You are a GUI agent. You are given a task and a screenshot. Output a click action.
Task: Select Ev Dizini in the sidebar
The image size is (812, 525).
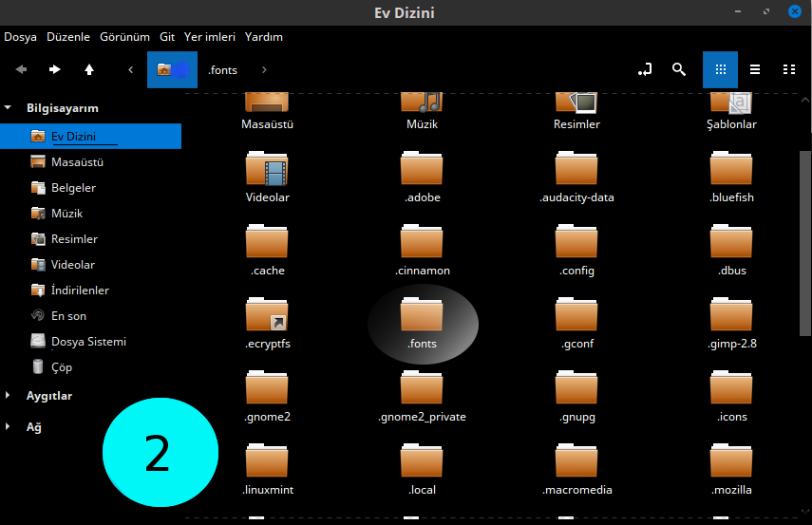point(90,136)
